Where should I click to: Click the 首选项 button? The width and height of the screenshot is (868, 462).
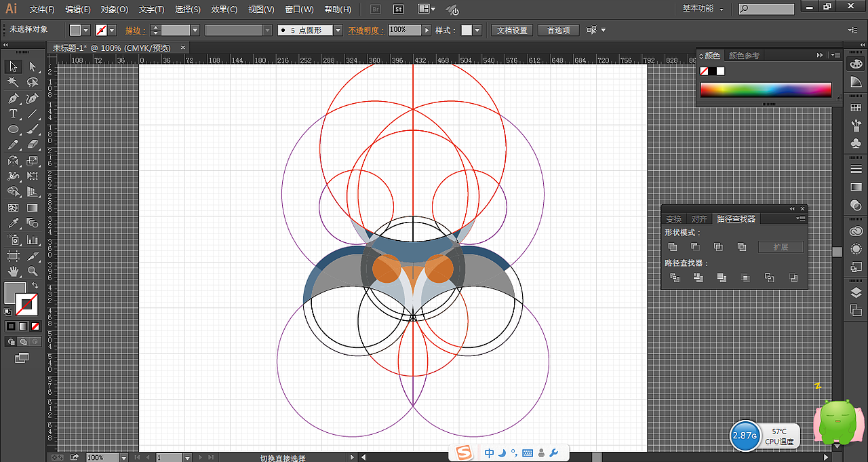coord(557,30)
